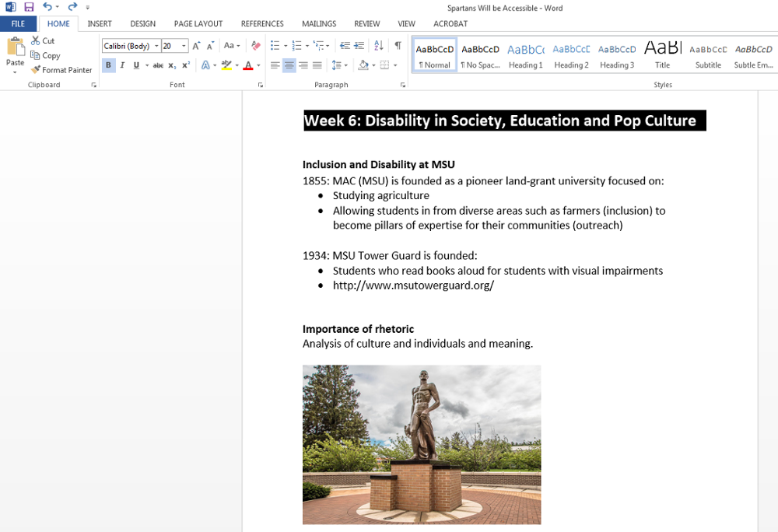778x532 pixels.
Task: Expand the highlight color dropdown arrow
Action: pyautogui.click(x=237, y=65)
